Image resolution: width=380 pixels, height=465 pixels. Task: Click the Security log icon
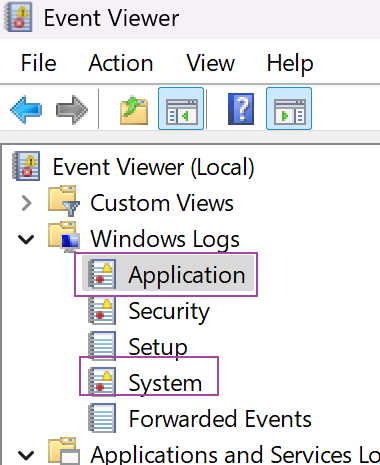[x=102, y=310]
